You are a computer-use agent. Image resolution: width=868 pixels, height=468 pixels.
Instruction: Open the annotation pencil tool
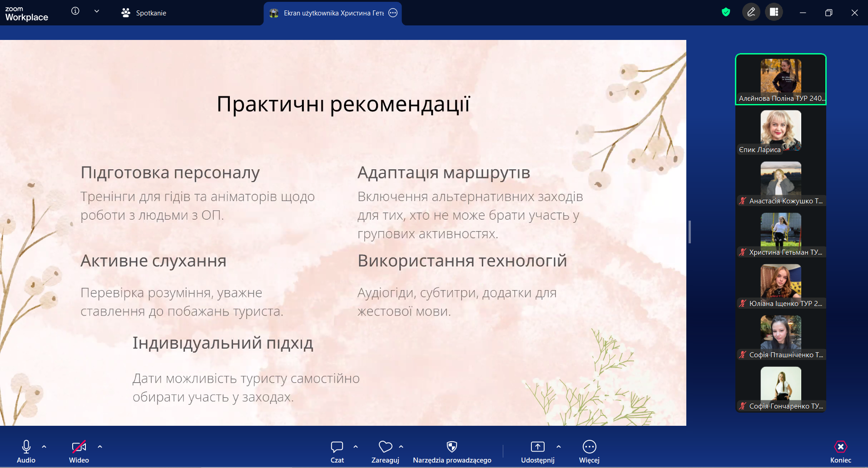(x=751, y=12)
